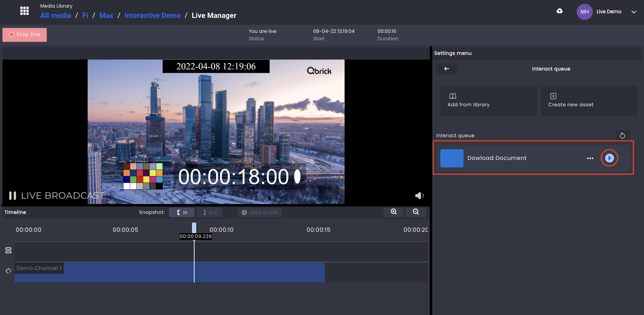
Task: Play the Dowload Document interaction
Action: (609, 158)
